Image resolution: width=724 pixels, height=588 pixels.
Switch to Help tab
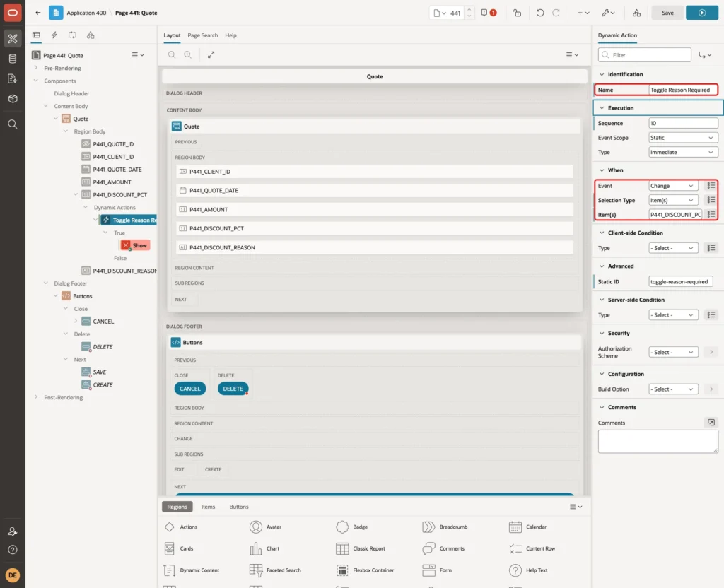(x=230, y=35)
